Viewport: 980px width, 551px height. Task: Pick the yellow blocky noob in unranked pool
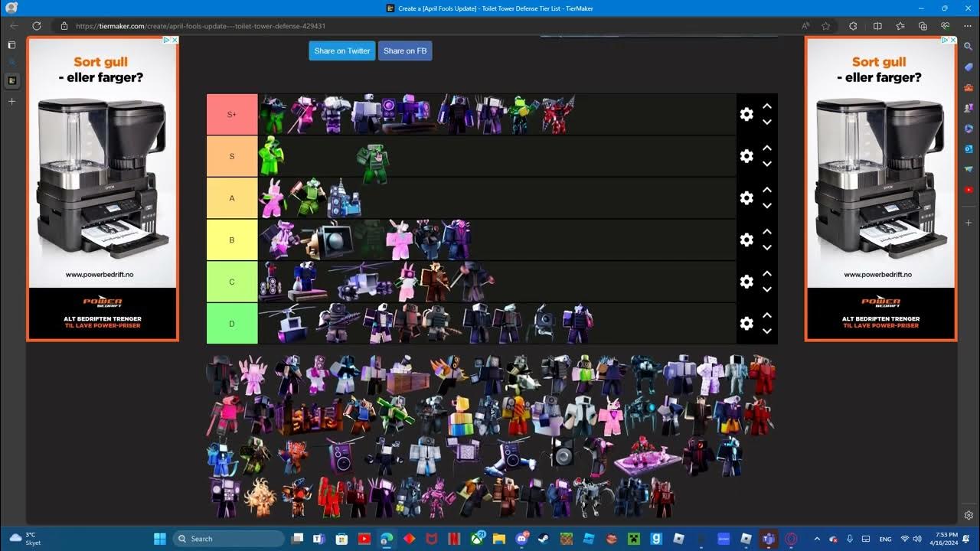[460, 416]
